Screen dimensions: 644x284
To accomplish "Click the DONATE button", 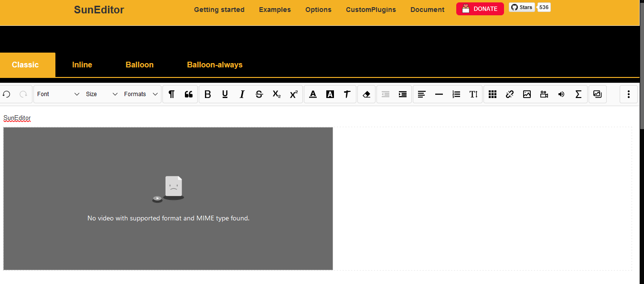I will point(480,9).
